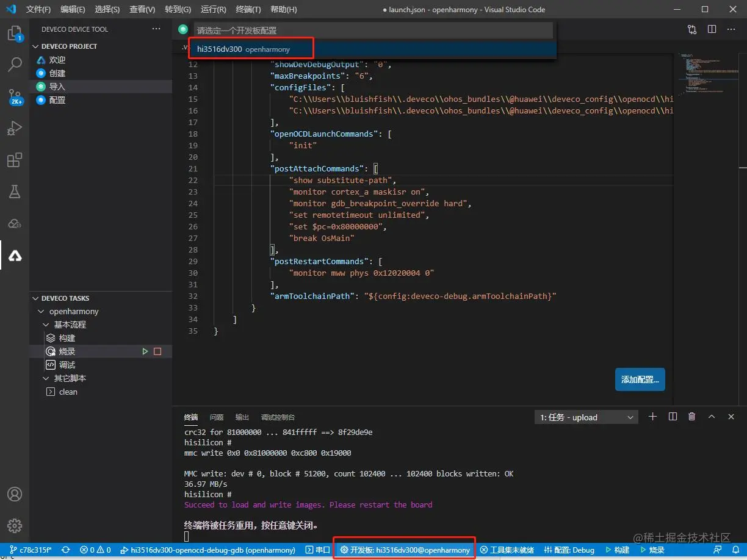The image size is (747, 560).
Task: Open 转到(G) menu
Action: point(178,9)
